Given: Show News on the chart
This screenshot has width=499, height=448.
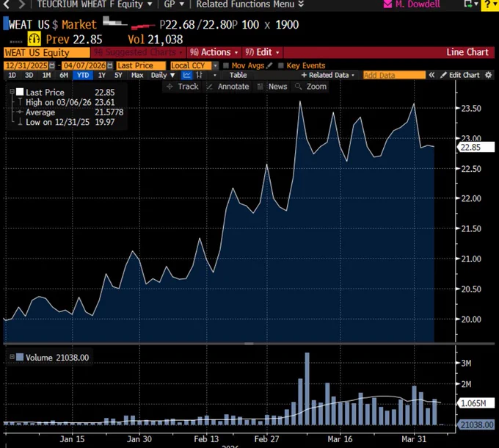Looking at the screenshot, I should (x=272, y=87).
